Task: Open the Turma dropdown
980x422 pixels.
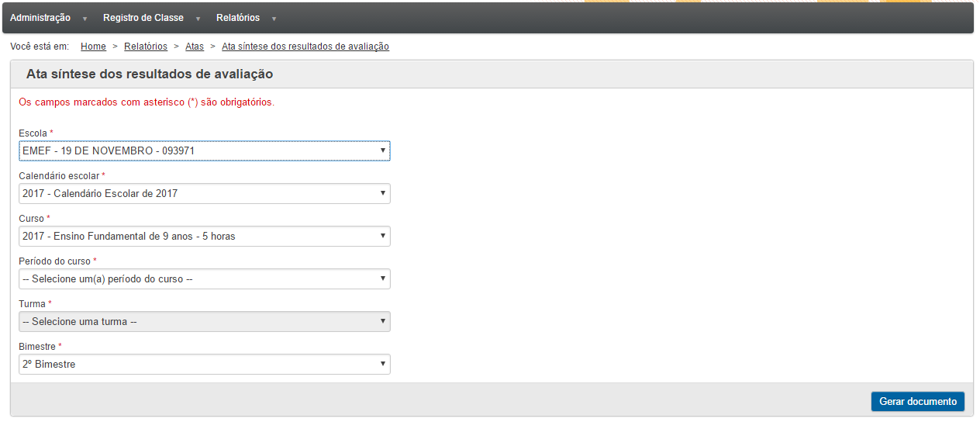Action: [x=205, y=321]
